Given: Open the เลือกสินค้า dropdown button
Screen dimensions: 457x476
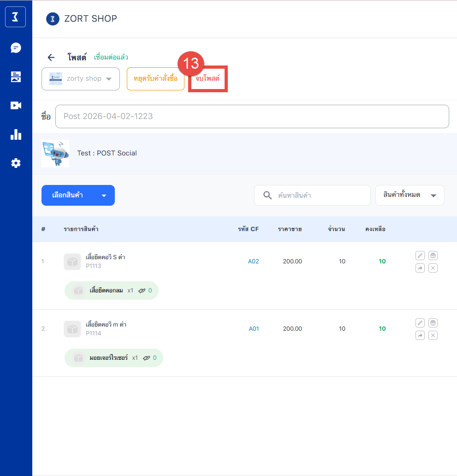Looking at the screenshot, I should coord(78,196).
